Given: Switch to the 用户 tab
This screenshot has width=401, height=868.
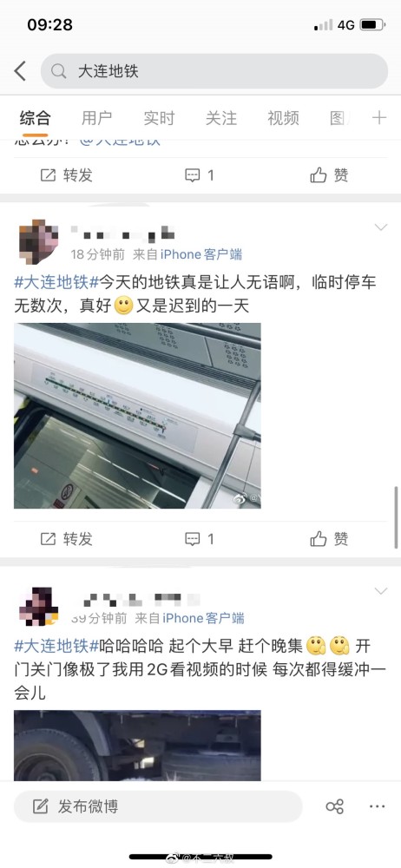Looking at the screenshot, I should pos(97,117).
